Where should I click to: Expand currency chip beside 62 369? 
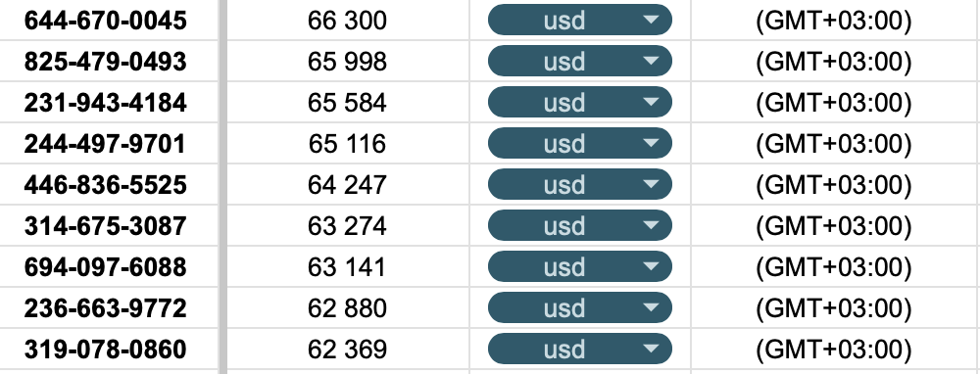point(579,349)
